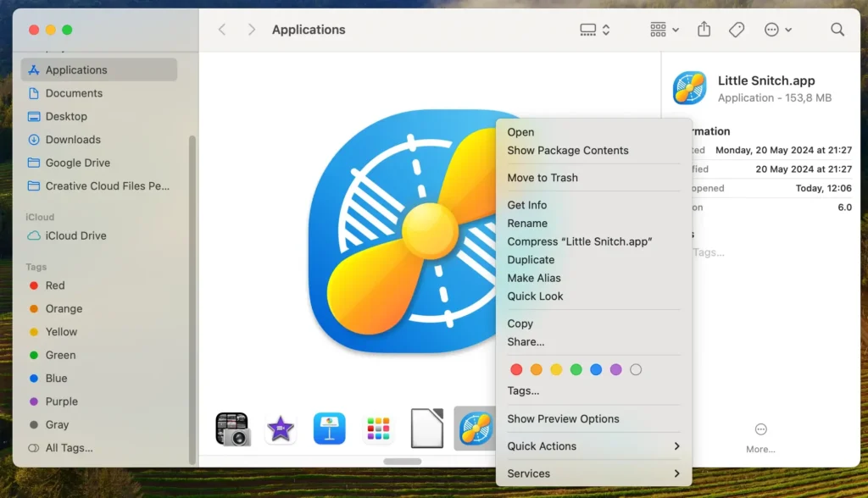Click the large Little Snitch preview image

403,232
